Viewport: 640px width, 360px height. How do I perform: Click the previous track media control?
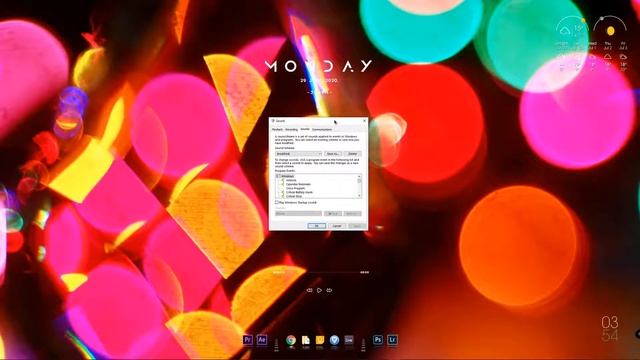pyautogui.click(x=309, y=290)
